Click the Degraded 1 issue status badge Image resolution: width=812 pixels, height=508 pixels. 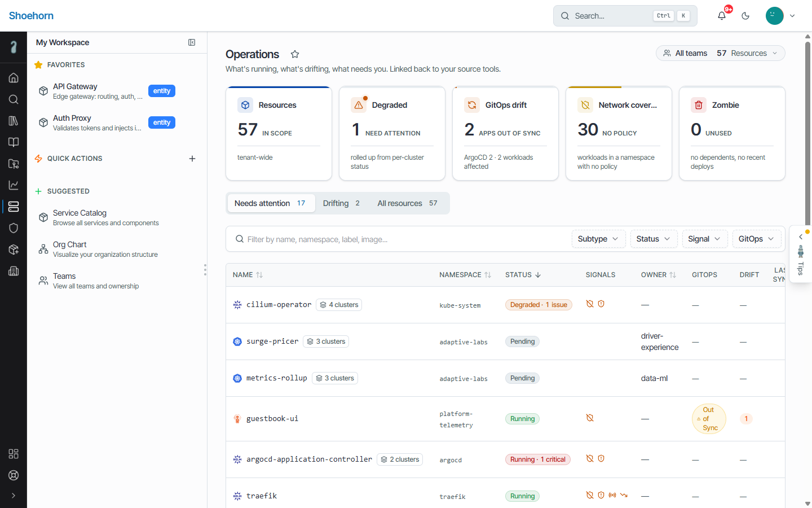coord(539,305)
